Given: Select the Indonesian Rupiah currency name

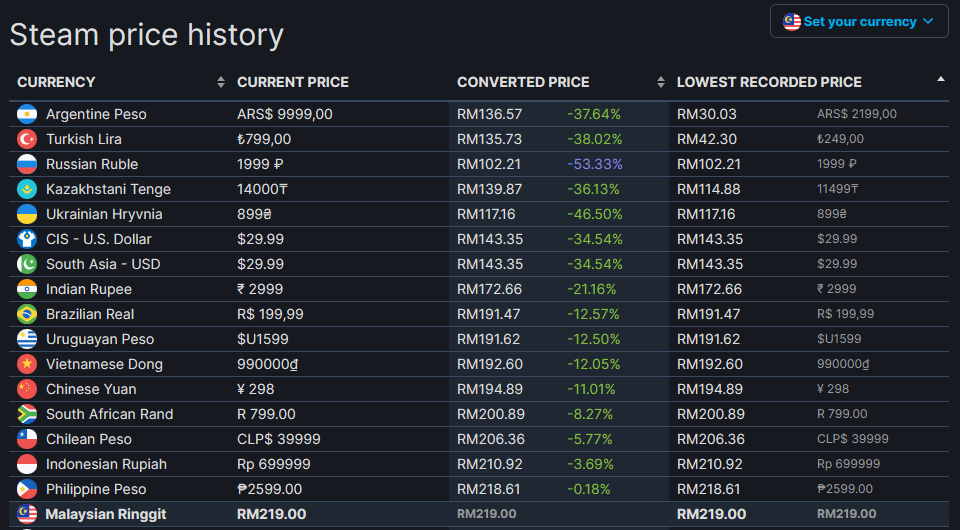Looking at the screenshot, I should coord(107,465).
